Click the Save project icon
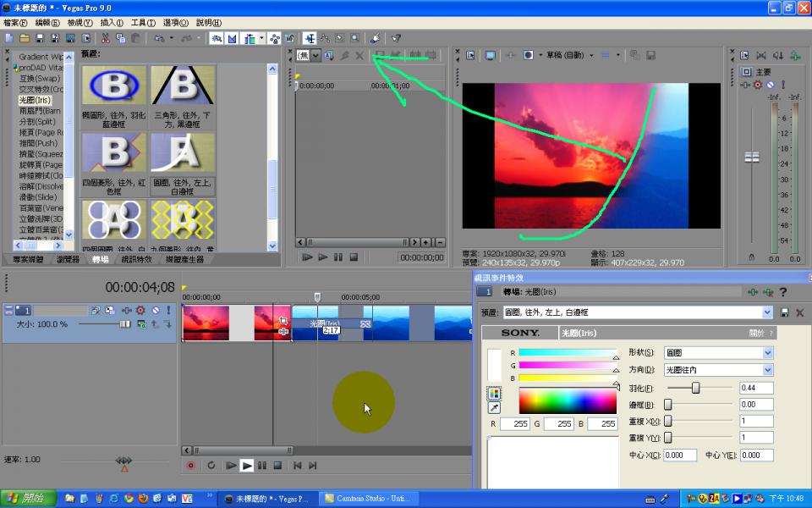 pyautogui.click(x=41, y=38)
